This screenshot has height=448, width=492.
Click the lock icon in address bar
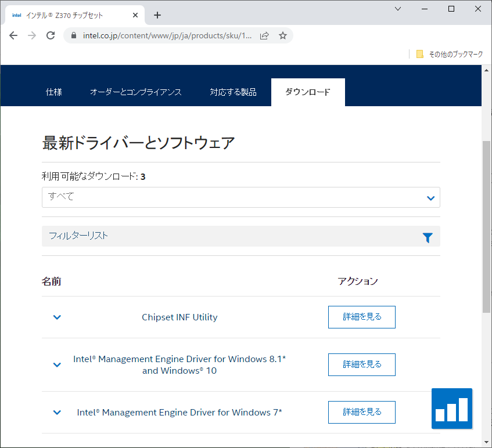74,35
